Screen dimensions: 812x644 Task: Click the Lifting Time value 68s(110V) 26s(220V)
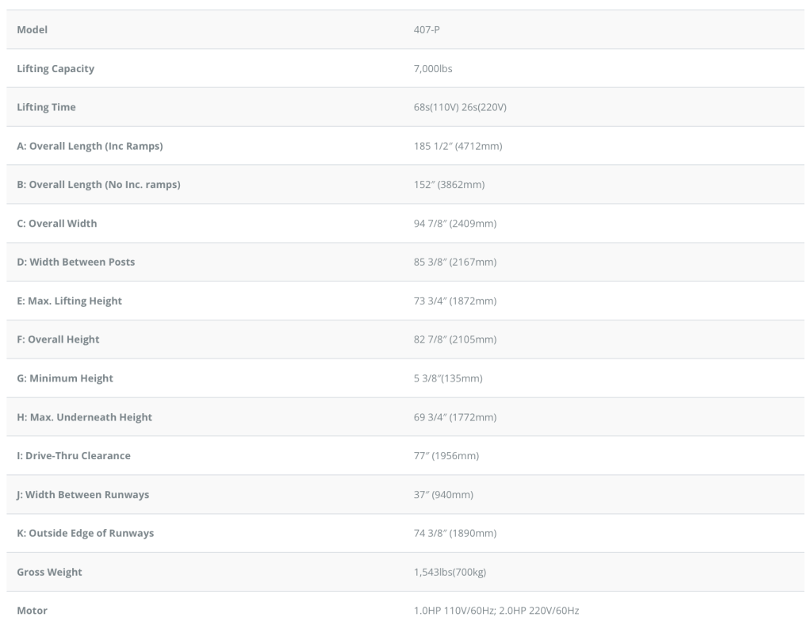click(x=454, y=107)
